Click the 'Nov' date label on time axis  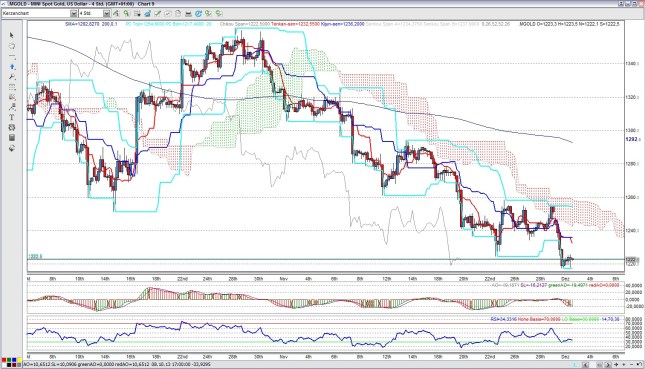(x=283, y=278)
